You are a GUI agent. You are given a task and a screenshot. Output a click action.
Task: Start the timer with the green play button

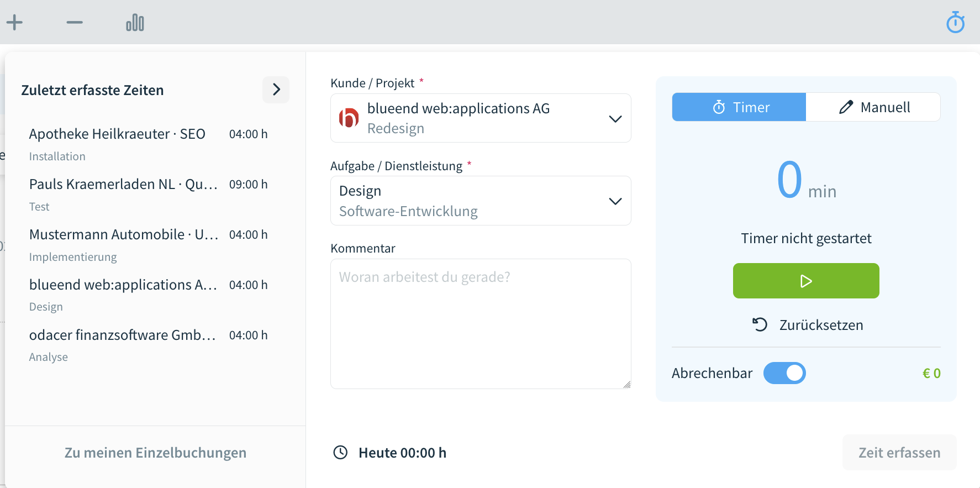coord(806,281)
